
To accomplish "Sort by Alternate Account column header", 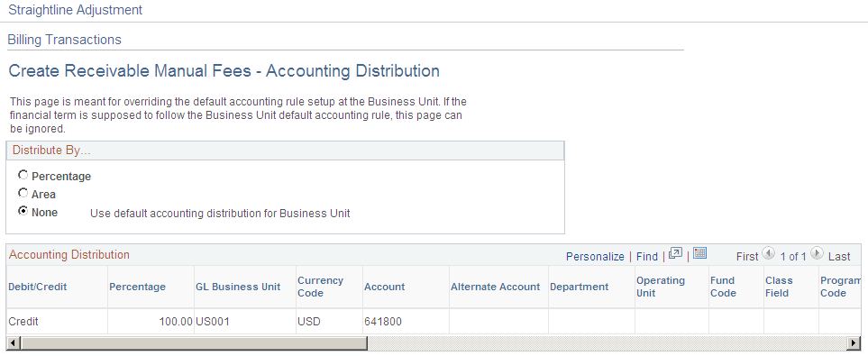I will [x=496, y=287].
